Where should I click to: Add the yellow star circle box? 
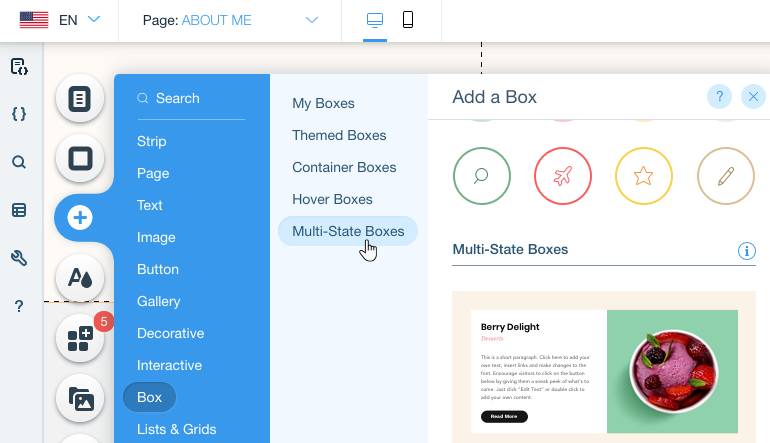click(644, 176)
